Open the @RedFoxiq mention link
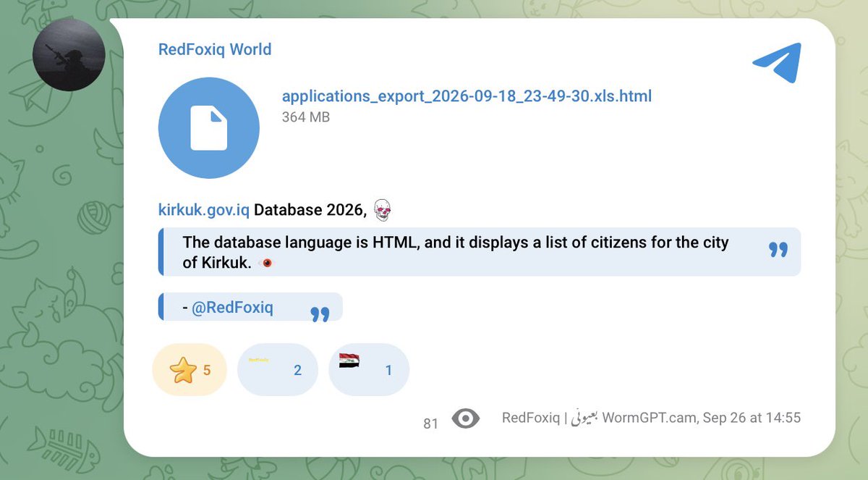The width and height of the screenshot is (868, 480). [232, 308]
